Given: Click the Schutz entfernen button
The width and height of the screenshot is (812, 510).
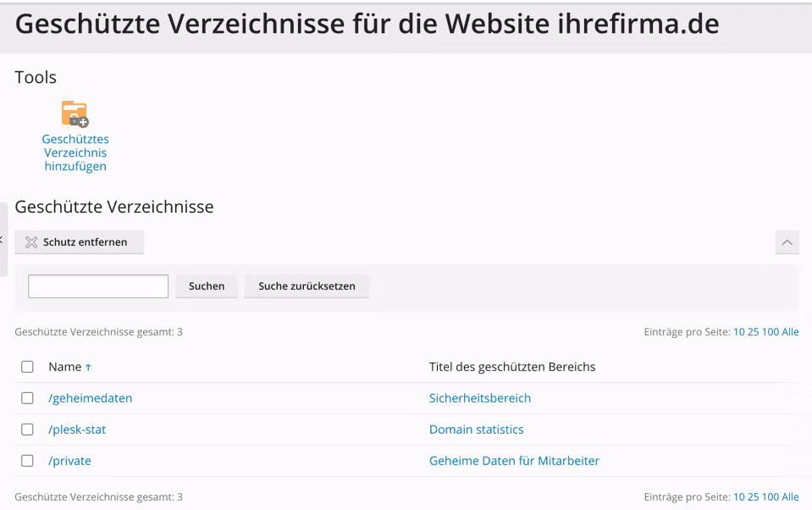Looking at the screenshot, I should [80, 242].
